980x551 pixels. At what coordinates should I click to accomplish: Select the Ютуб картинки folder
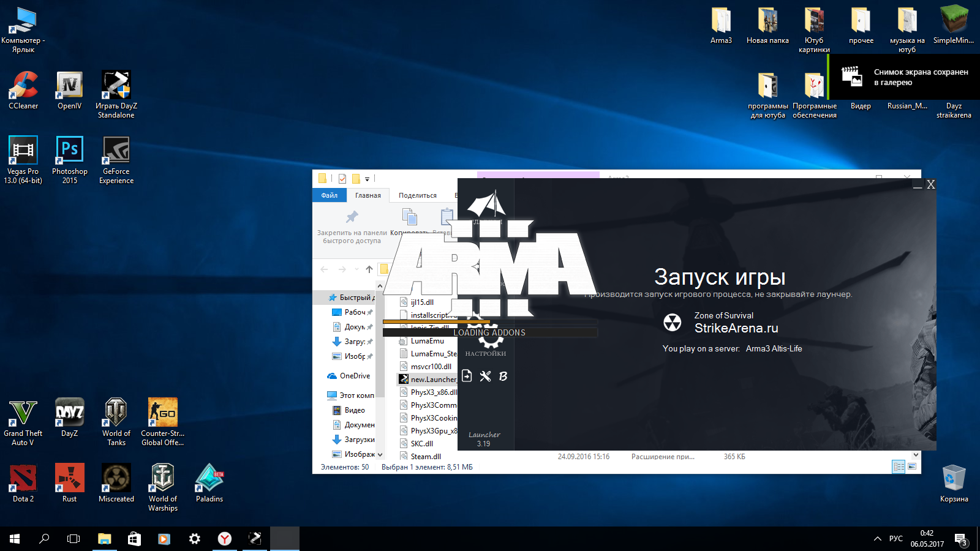click(815, 29)
